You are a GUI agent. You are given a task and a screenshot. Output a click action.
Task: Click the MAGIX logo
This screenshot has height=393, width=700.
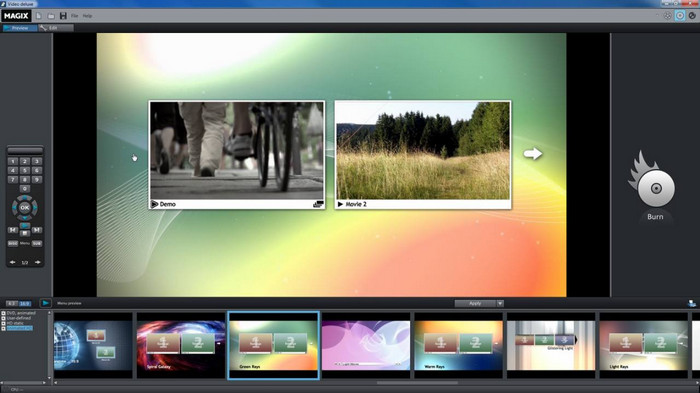16,16
